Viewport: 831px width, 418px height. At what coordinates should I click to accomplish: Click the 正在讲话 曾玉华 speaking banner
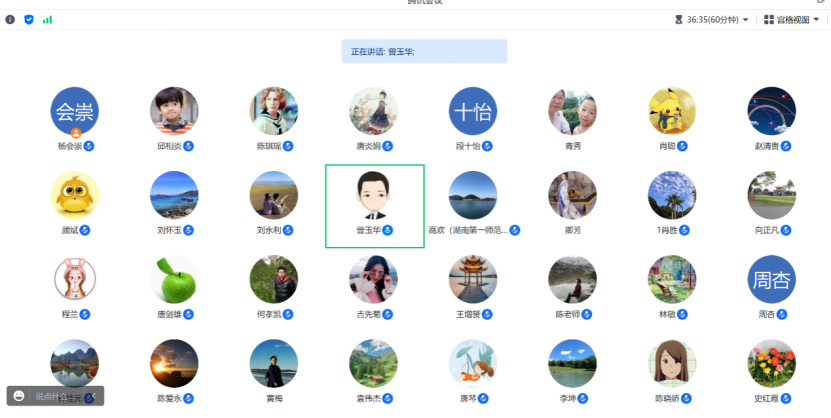[x=423, y=51]
